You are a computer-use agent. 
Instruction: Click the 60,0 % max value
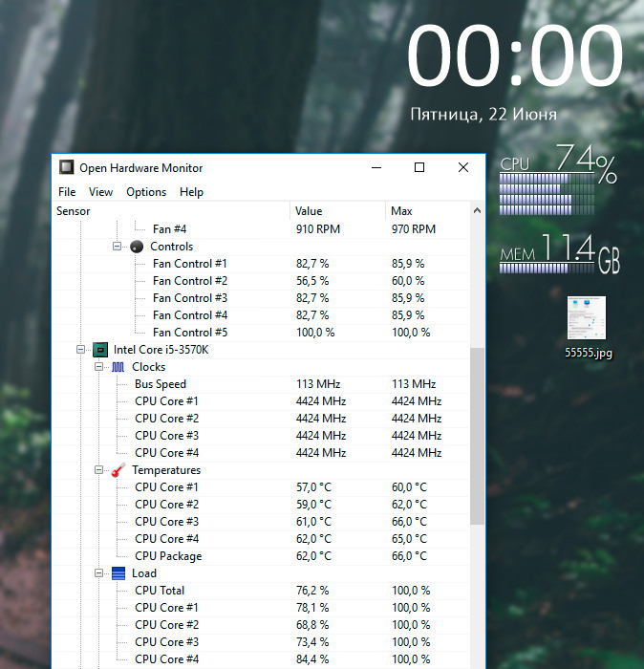tap(408, 281)
